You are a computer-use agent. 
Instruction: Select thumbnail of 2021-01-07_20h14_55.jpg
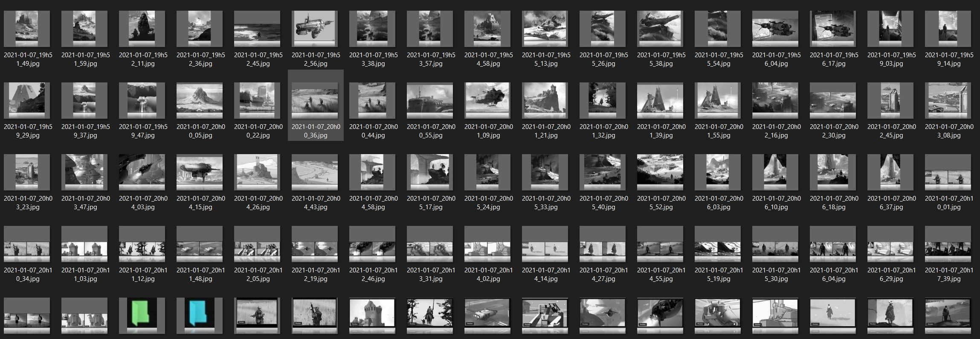pos(660,244)
